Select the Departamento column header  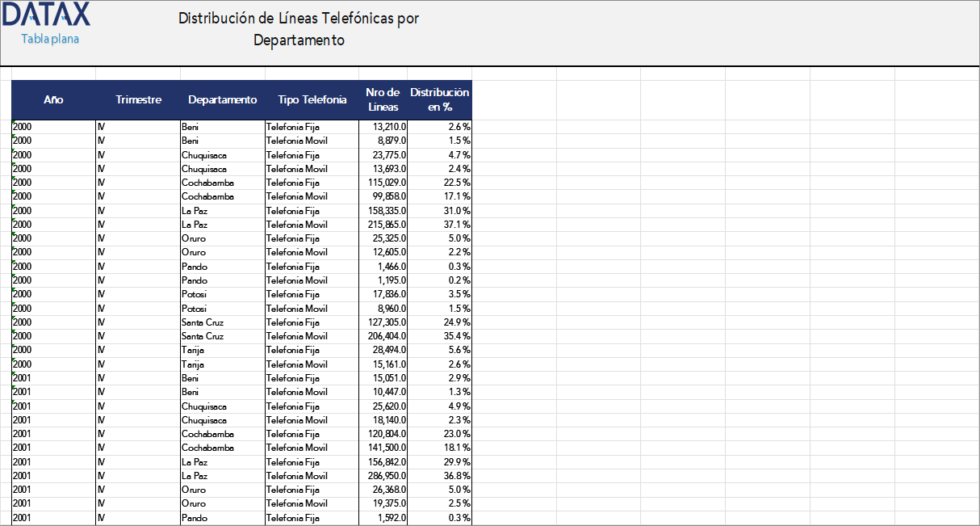pyautogui.click(x=222, y=99)
